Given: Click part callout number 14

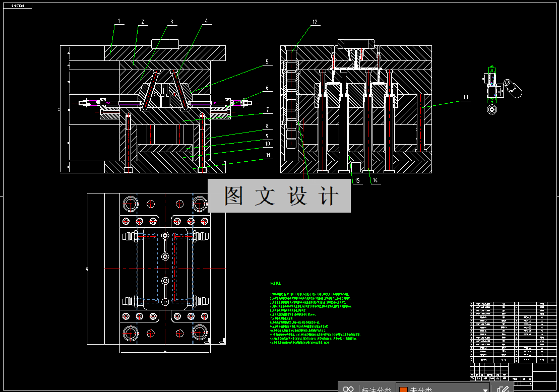Looking at the screenshot, I should (375, 180).
